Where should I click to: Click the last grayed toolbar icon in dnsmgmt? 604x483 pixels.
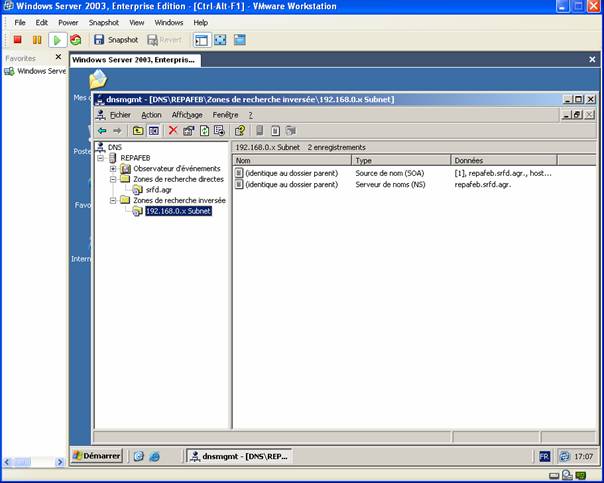(x=291, y=131)
